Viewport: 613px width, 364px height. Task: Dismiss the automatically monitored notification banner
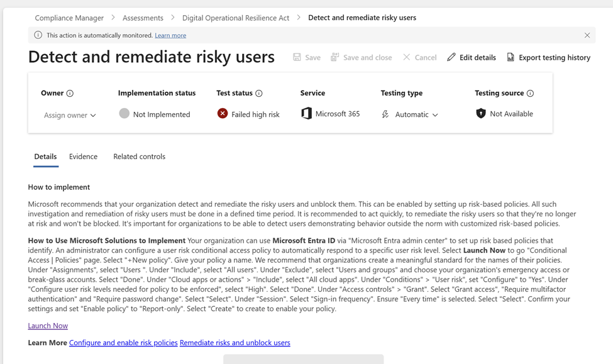(x=587, y=35)
